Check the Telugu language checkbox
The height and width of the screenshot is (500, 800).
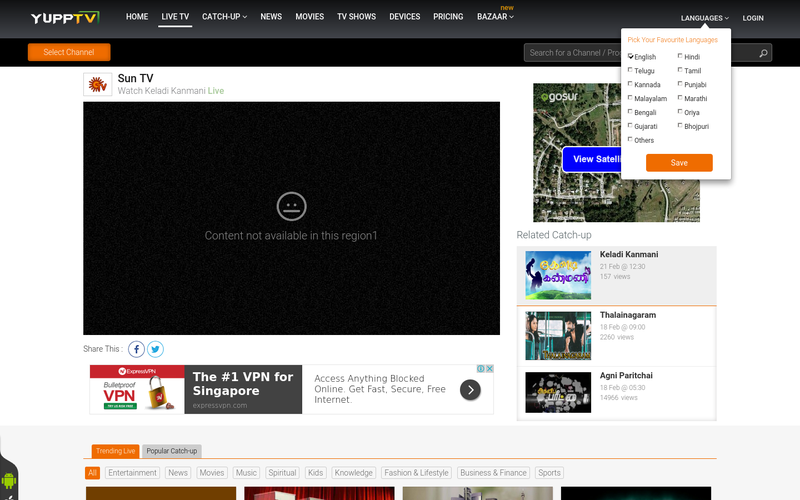630,70
